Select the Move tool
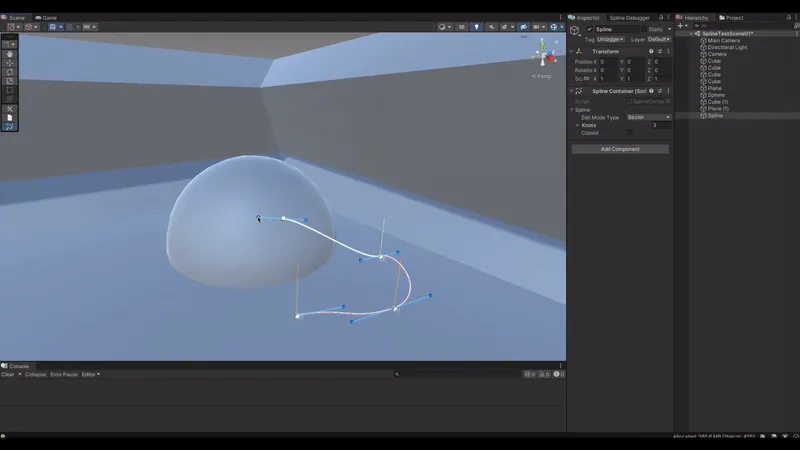 (10, 63)
